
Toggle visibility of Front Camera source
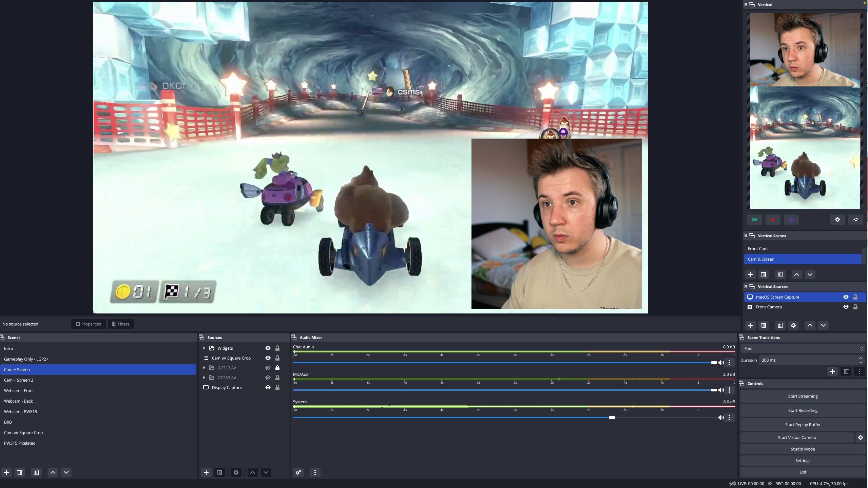coord(846,307)
